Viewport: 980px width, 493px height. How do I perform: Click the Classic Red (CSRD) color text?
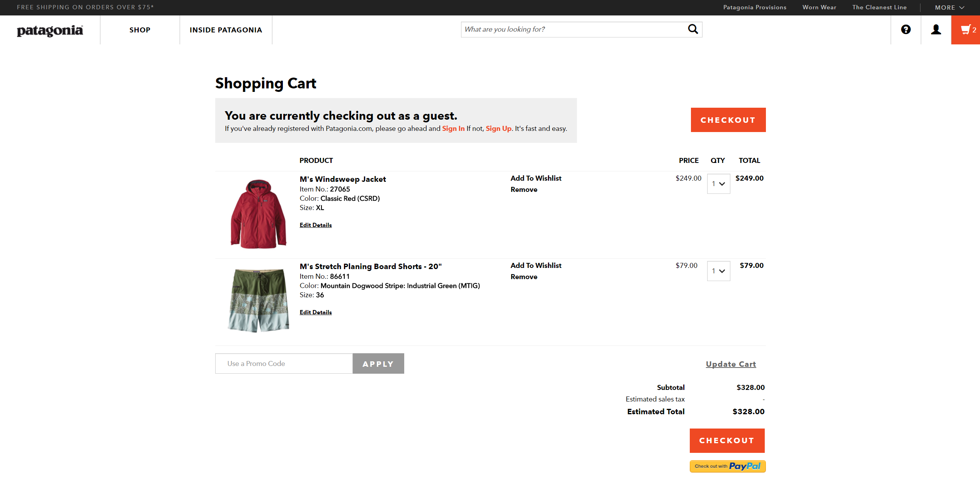(350, 198)
